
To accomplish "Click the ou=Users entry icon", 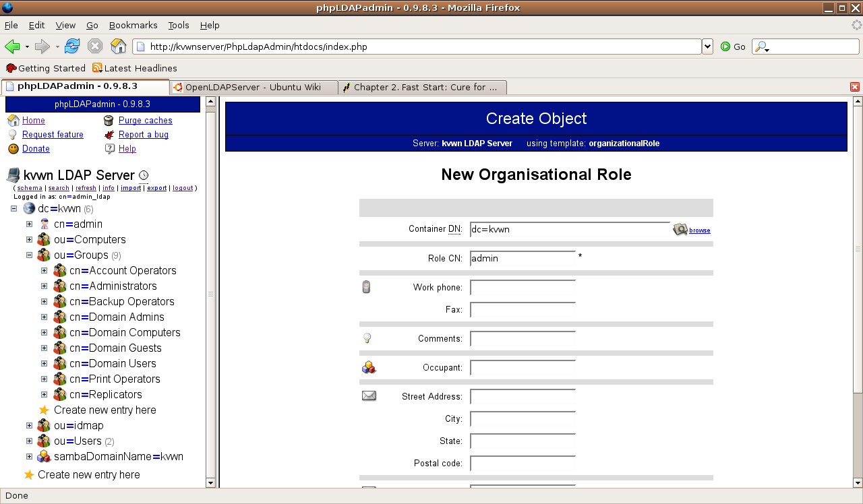I will 44,441.
